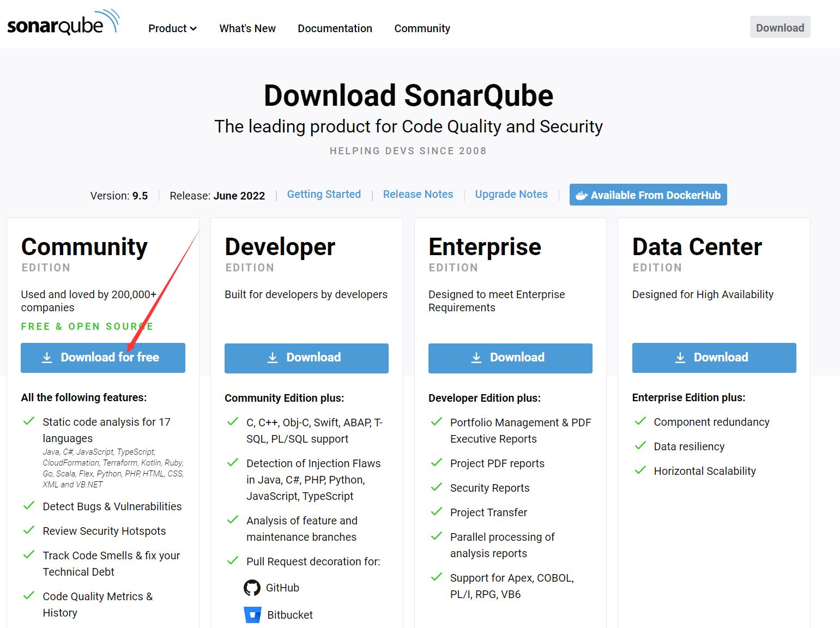Click Horizontal Scalability feature text
The width and height of the screenshot is (840, 628).
705,471
